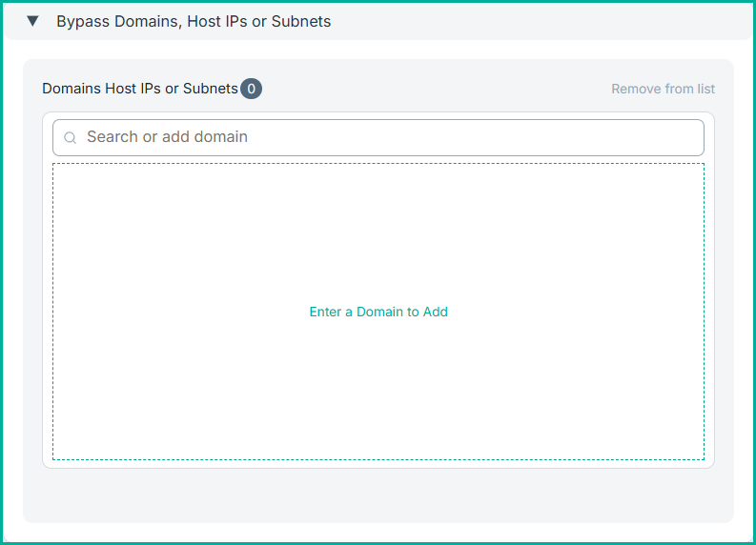The width and height of the screenshot is (756, 545).
Task: Click 'Enter a Domain to Add' text
Action: coord(378,312)
